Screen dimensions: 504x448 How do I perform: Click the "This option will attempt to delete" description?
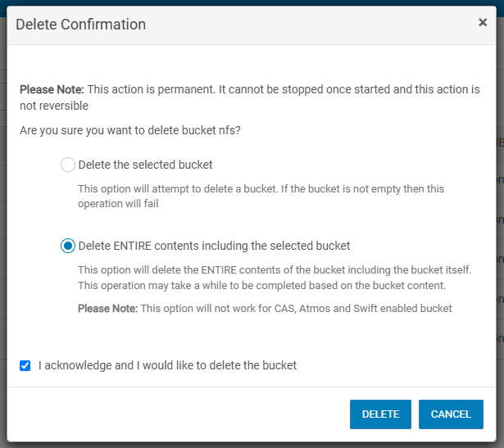click(x=261, y=188)
